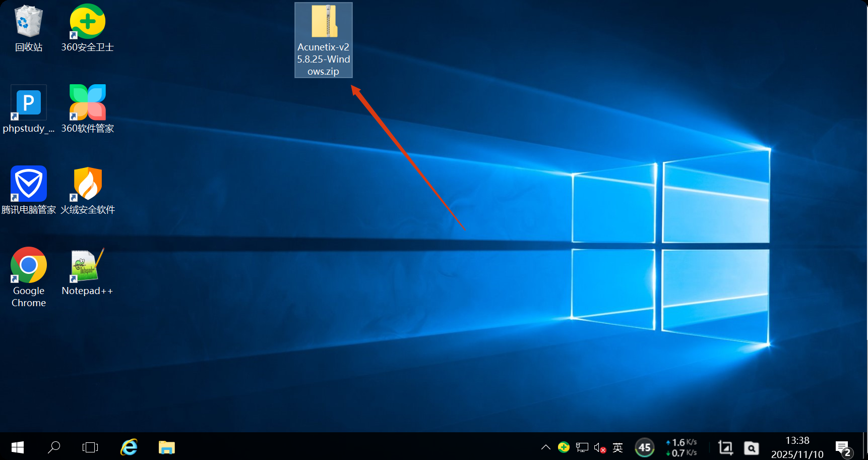Open Task View from the taskbar
Screen dimensions: 868x460
[90, 447]
